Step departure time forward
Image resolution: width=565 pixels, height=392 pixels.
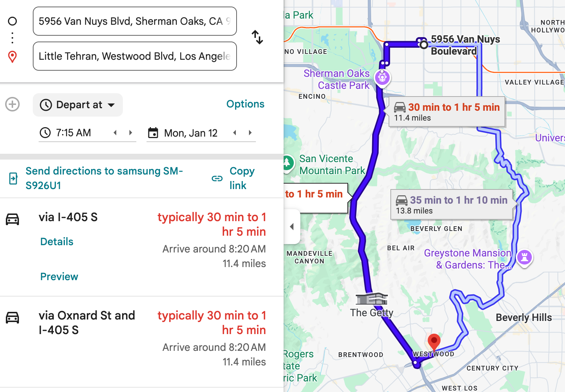pyautogui.click(x=130, y=133)
